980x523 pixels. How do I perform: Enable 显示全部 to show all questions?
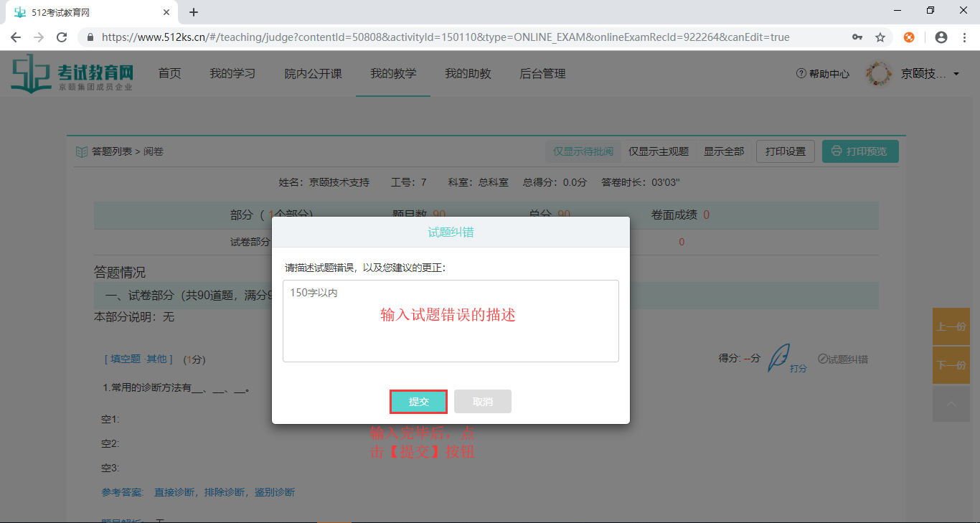[x=724, y=151]
